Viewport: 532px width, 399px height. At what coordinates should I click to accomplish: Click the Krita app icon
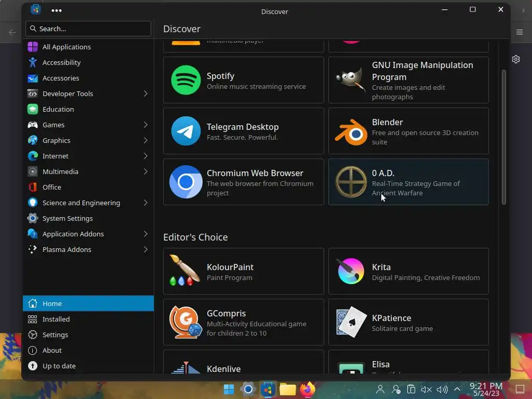coord(351,271)
